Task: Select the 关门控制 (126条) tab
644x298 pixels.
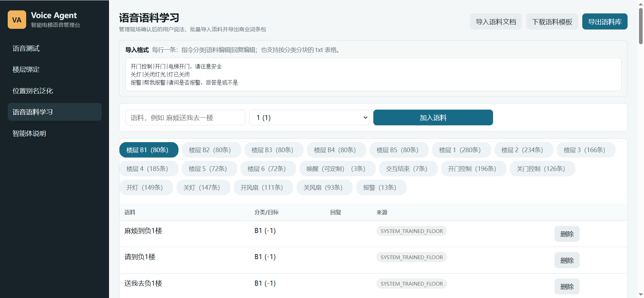Action: (x=542, y=169)
